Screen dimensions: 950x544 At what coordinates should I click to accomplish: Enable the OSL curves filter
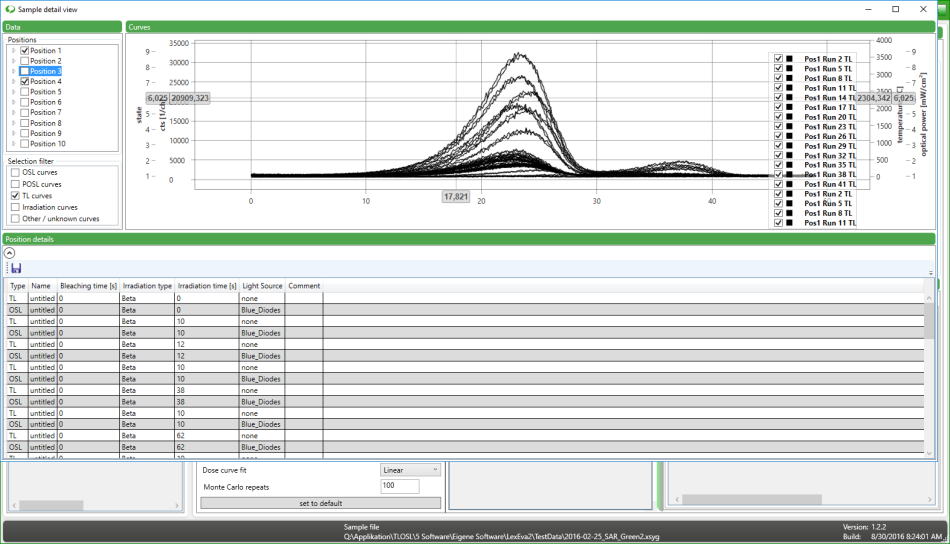click(15, 173)
